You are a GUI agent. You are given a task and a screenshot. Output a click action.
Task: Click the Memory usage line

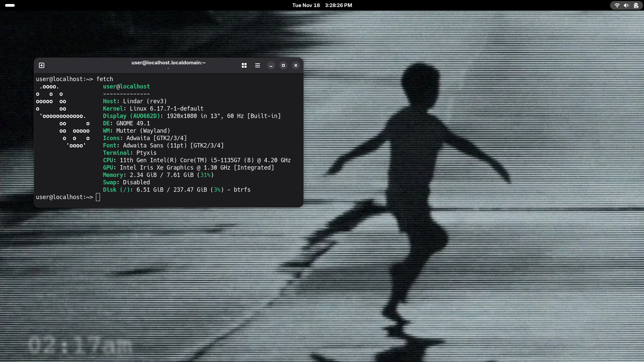click(x=158, y=175)
